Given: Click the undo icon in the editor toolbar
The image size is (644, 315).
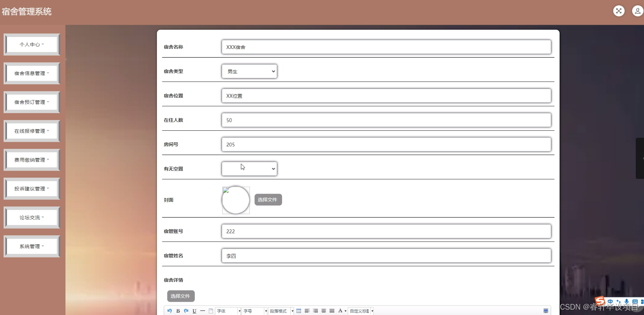Looking at the screenshot, I should [170, 310].
